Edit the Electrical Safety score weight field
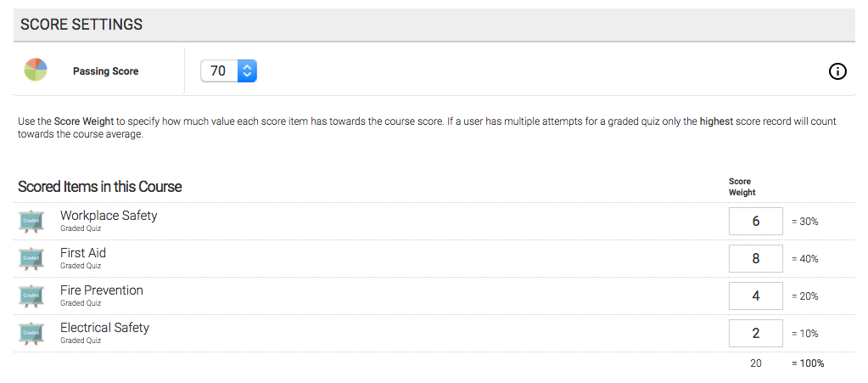 click(x=756, y=333)
